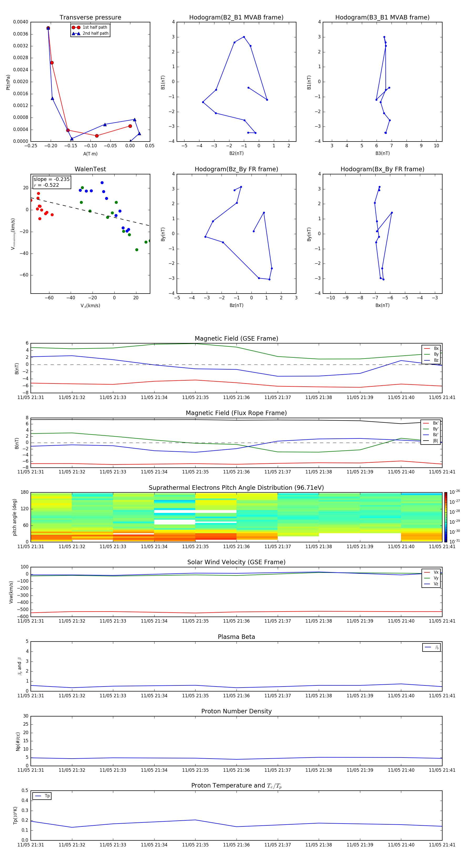
Task: Select the "Np(#/cc)" y-axis label
Action: (x=18, y=741)
